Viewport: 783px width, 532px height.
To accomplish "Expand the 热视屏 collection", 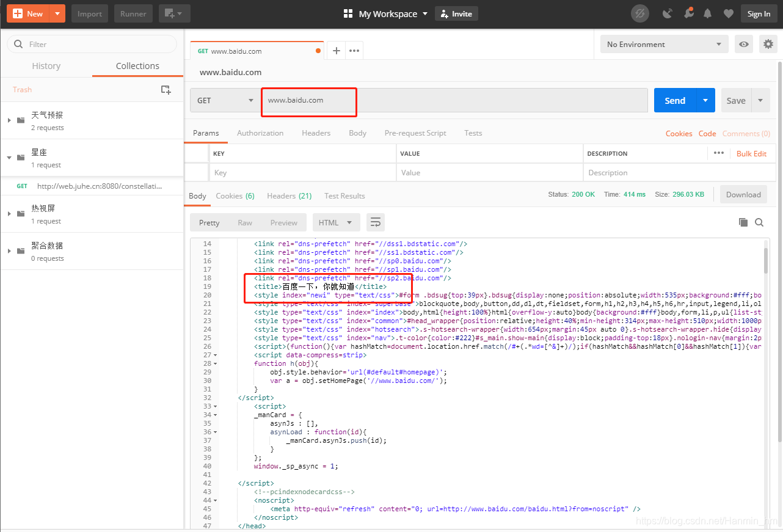I will point(9,213).
